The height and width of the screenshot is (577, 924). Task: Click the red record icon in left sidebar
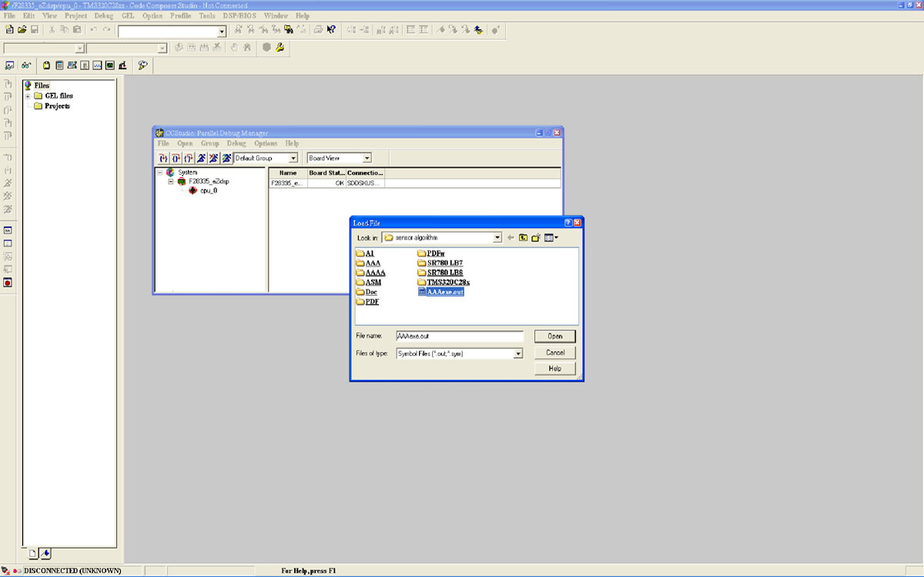pyautogui.click(x=8, y=283)
